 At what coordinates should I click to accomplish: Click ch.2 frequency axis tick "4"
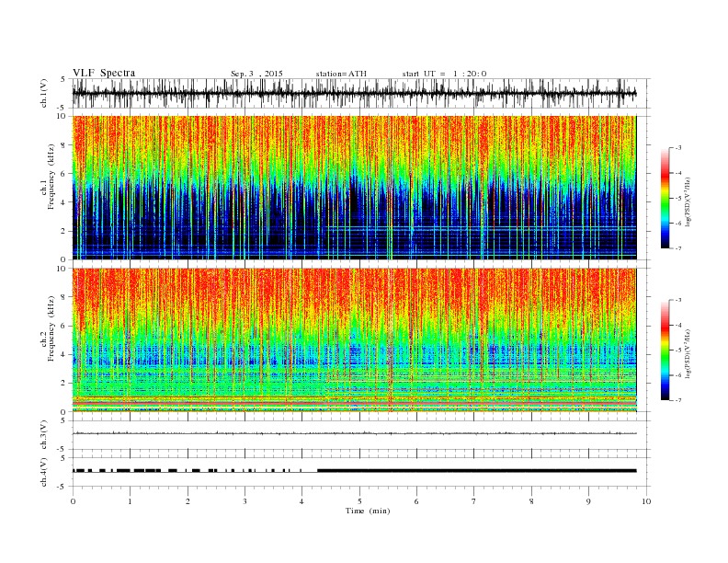pos(63,355)
